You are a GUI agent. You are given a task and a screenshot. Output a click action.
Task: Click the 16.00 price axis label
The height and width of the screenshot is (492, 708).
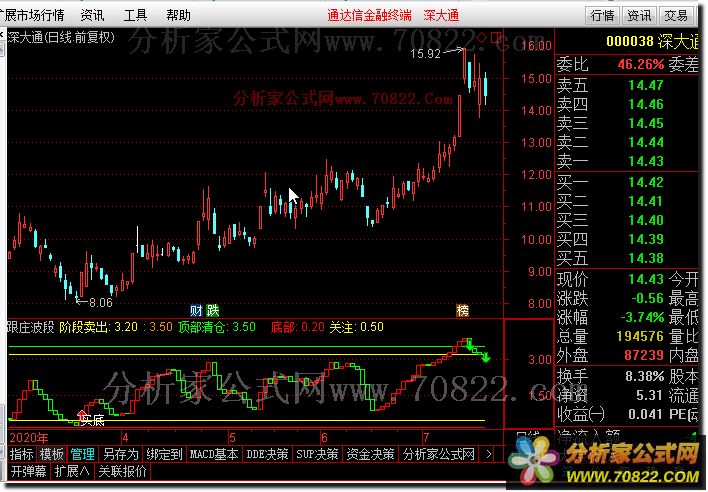pos(536,46)
